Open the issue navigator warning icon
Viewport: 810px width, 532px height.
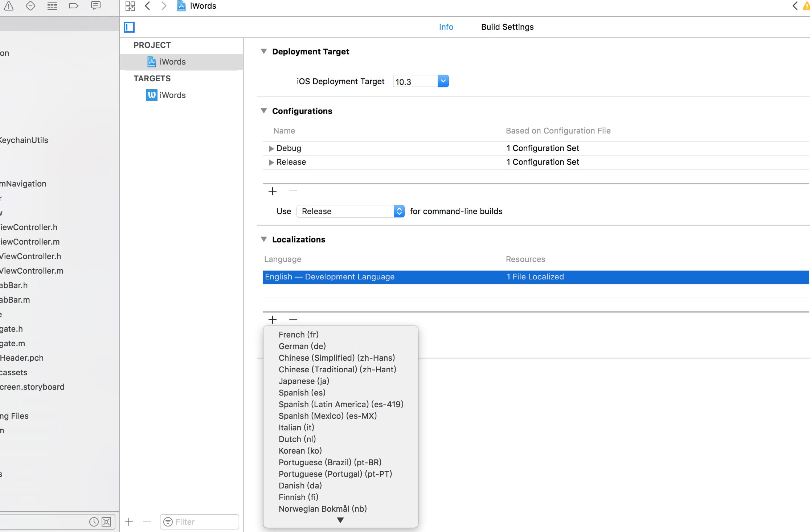pos(9,6)
